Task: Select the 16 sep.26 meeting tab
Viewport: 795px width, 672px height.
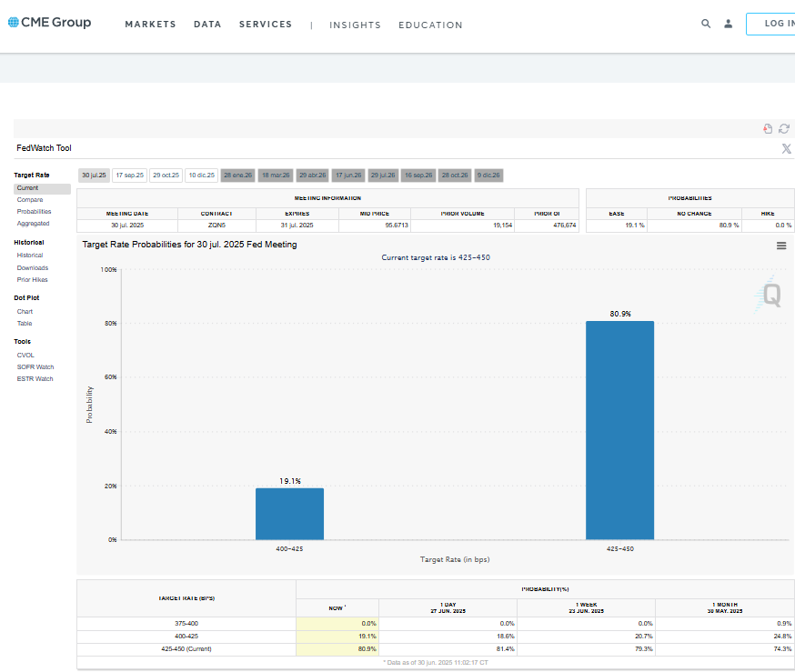Action: tap(418, 176)
